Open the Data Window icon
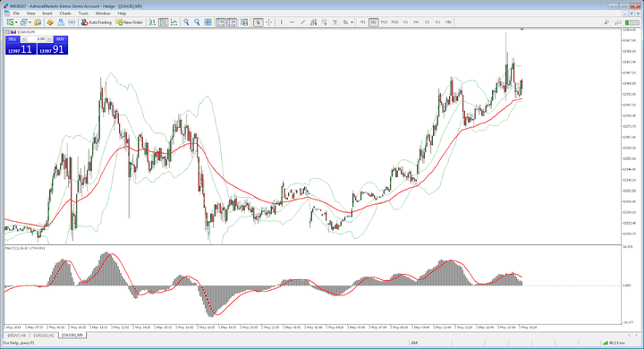The image size is (644, 349). [x=50, y=22]
